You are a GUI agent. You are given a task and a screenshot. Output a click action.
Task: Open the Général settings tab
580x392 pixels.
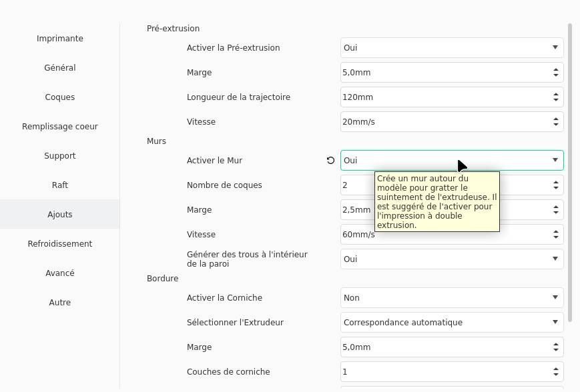pyautogui.click(x=60, y=68)
